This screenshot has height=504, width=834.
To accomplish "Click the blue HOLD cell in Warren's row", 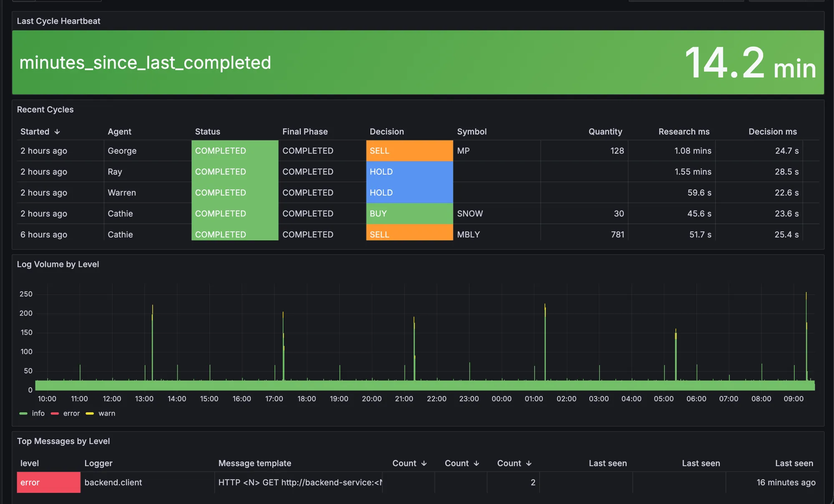I will 409,193.
